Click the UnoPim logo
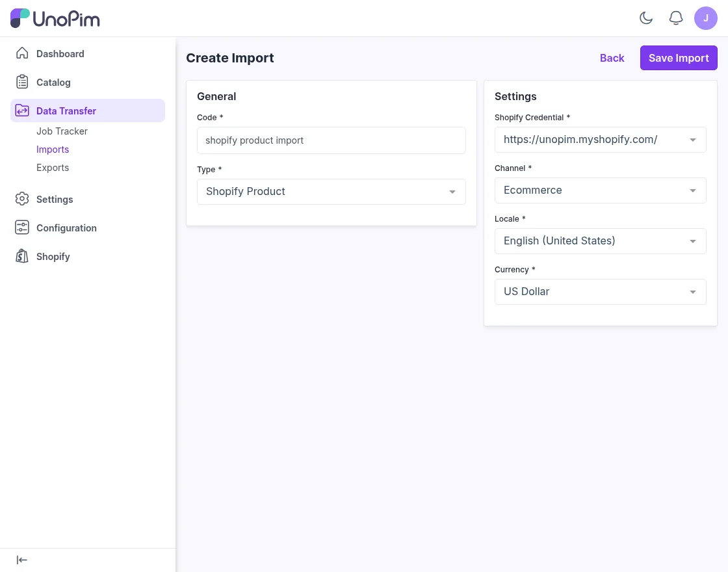The height and width of the screenshot is (572, 728). click(55, 18)
